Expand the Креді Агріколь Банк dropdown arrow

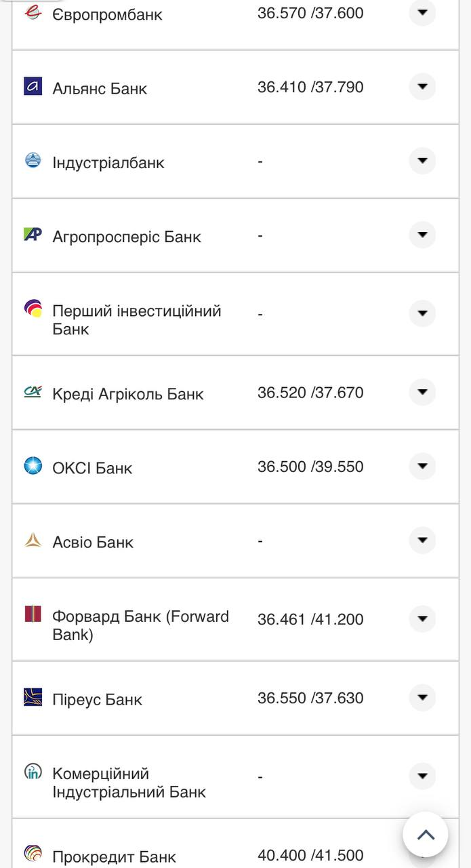422,392
